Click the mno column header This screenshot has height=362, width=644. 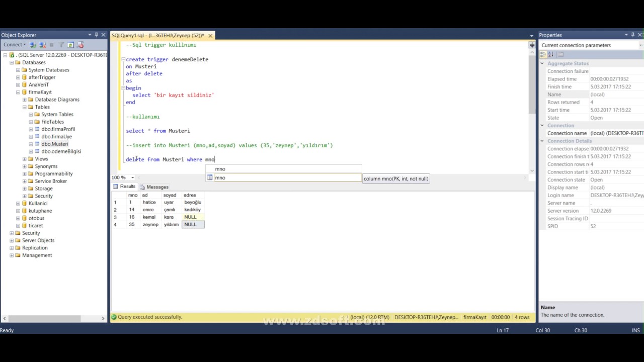click(x=133, y=195)
